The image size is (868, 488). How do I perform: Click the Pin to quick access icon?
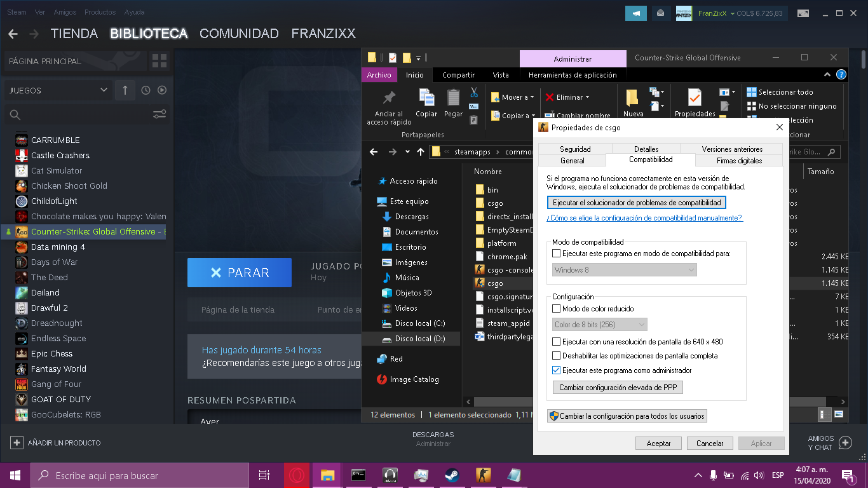pyautogui.click(x=389, y=98)
